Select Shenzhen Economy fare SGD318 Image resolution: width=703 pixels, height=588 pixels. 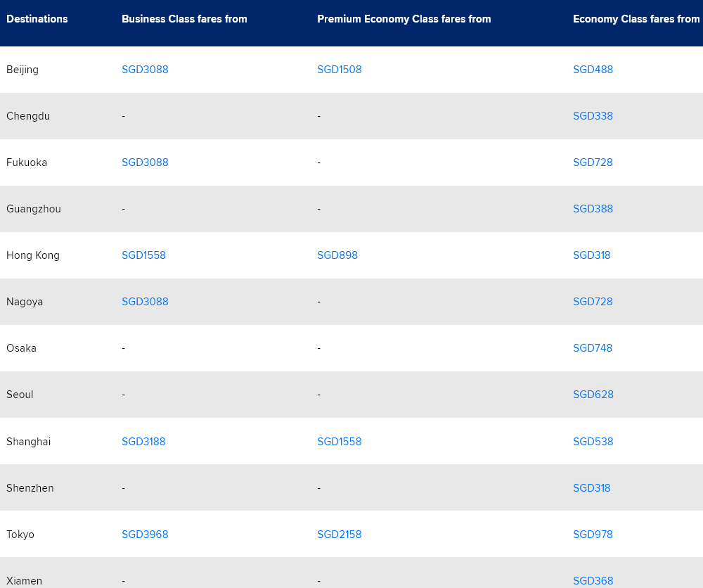tap(591, 488)
